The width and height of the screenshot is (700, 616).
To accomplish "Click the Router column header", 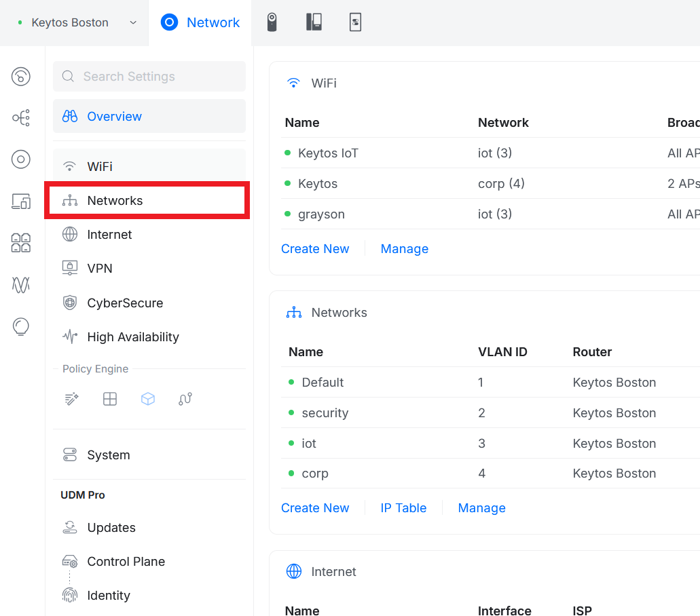I will (x=592, y=352).
